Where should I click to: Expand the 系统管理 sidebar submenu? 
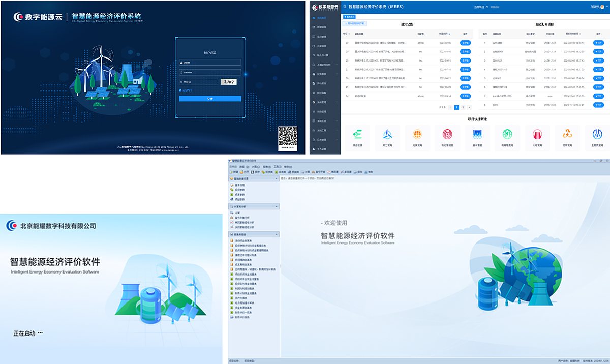click(337, 102)
